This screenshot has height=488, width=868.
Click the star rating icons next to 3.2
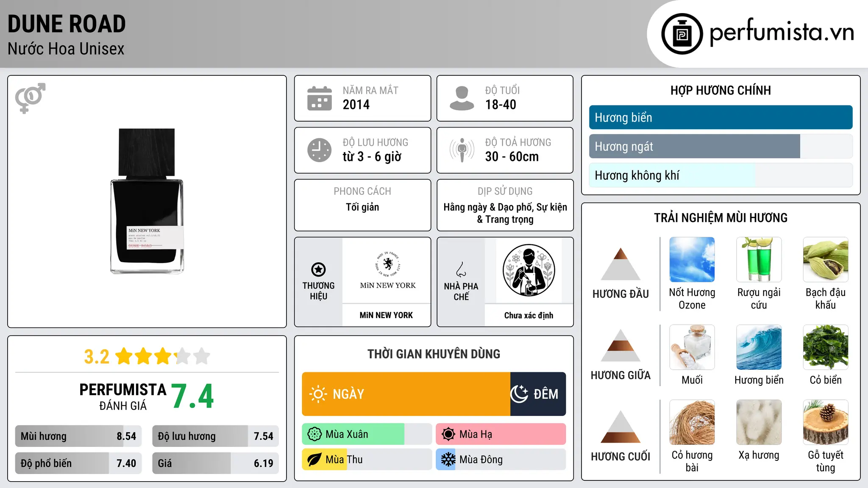(x=163, y=356)
